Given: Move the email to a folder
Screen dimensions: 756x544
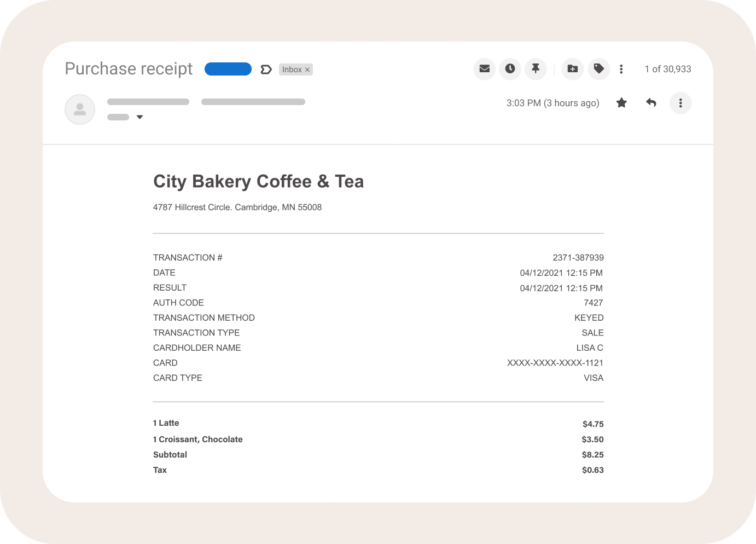Looking at the screenshot, I should 572,69.
